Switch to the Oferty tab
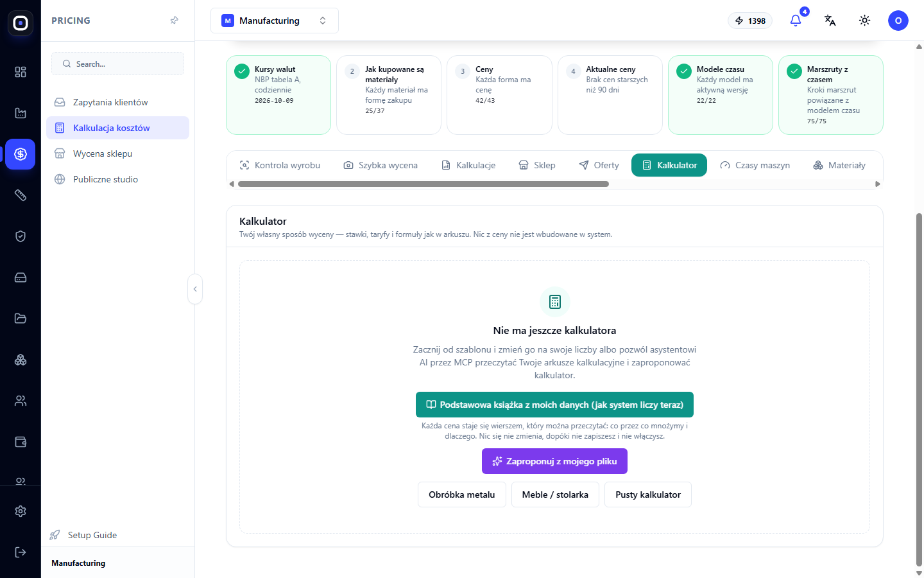This screenshot has width=924, height=578. tap(599, 165)
